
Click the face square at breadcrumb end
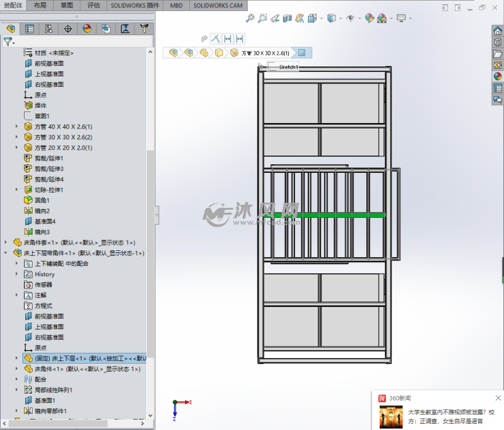(x=302, y=52)
